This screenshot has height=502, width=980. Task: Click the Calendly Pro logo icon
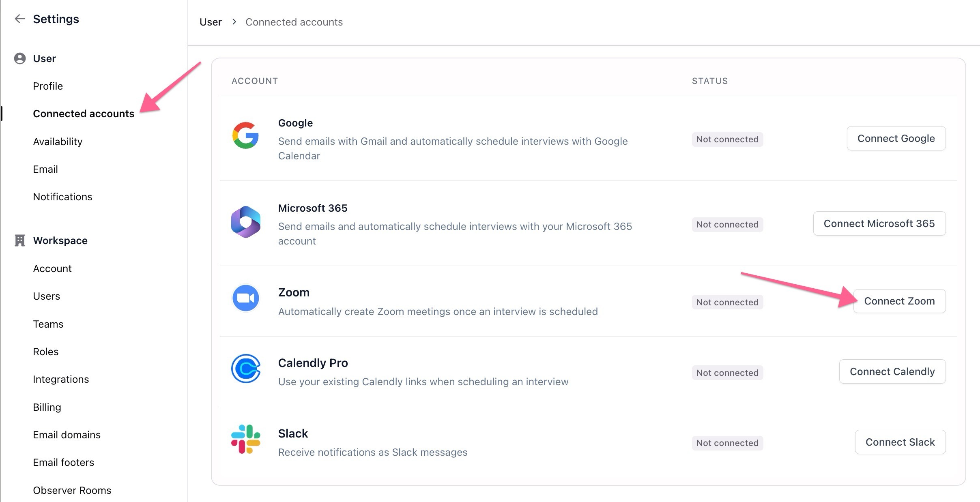(245, 369)
